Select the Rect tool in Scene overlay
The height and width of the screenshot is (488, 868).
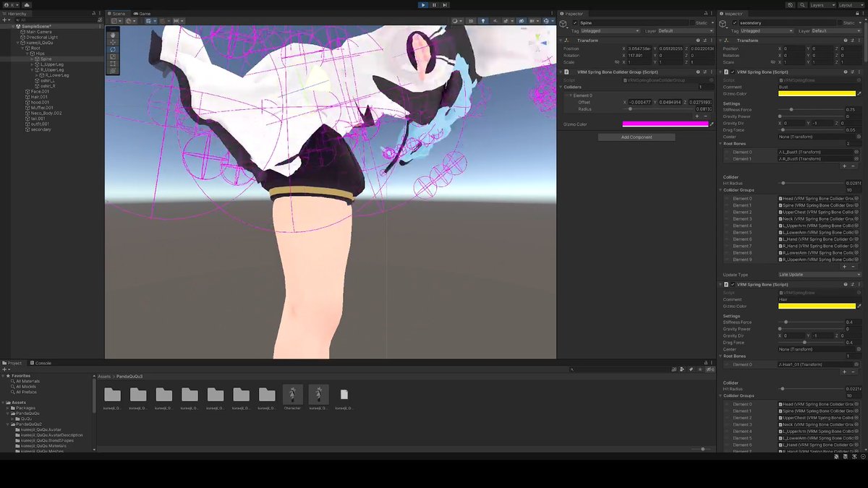tap(113, 64)
